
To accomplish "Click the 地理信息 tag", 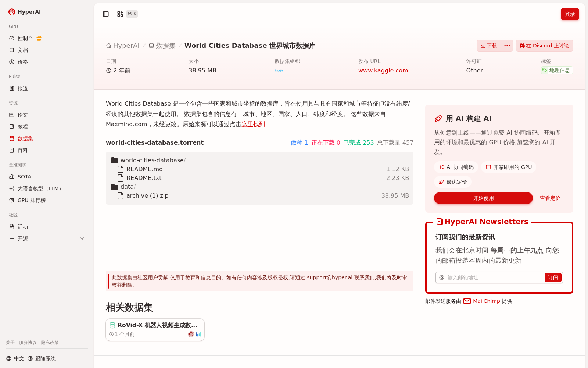I will pyautogui.click(x=557, y=70).
